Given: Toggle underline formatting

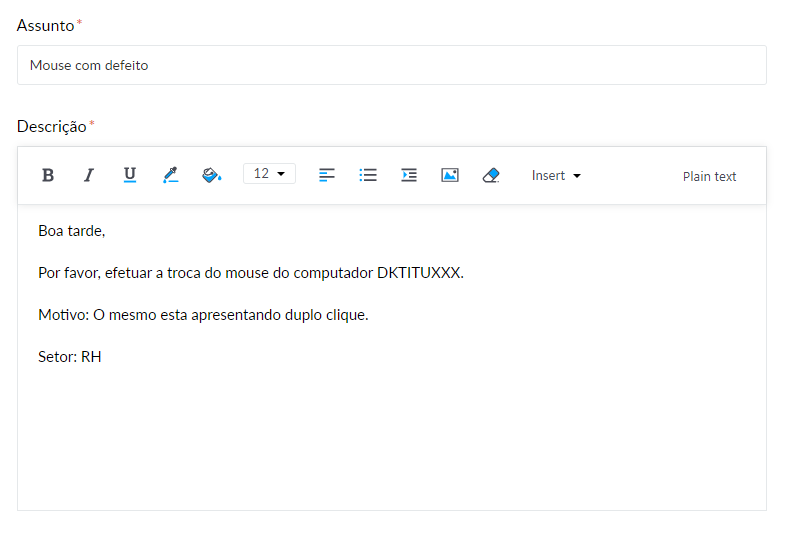Looking at the screenshot, I should pyautogui.click(x=130, y=175).
